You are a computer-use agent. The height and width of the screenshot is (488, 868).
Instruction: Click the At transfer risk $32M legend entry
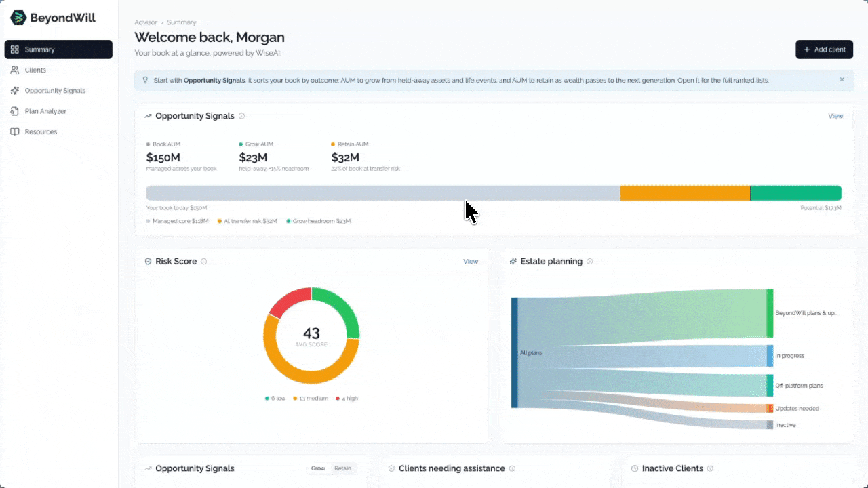[x=248, y=221]
